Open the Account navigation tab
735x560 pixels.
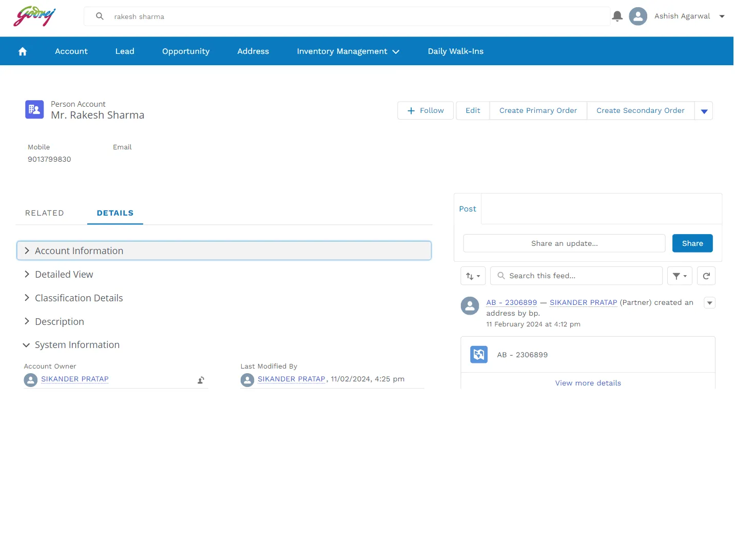click(71, 51)
